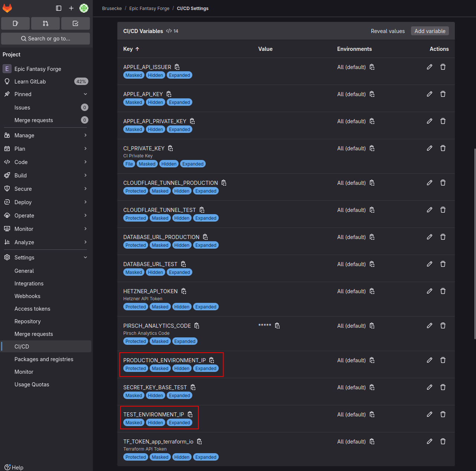476x471 pixels.
Task: Edit the TF_TOKEN_app_terraform_io variable
Action: pyautogui.click(x=430, y=442)
